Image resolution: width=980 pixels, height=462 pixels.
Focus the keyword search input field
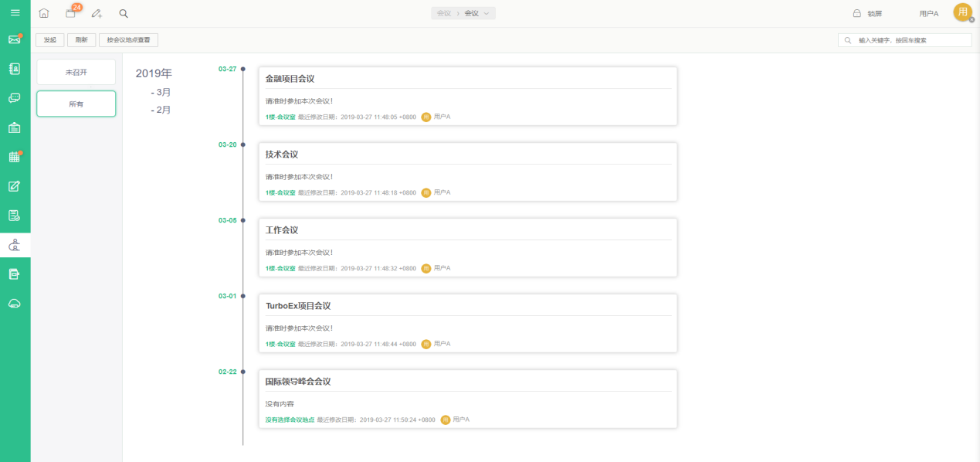coord(904,40)
